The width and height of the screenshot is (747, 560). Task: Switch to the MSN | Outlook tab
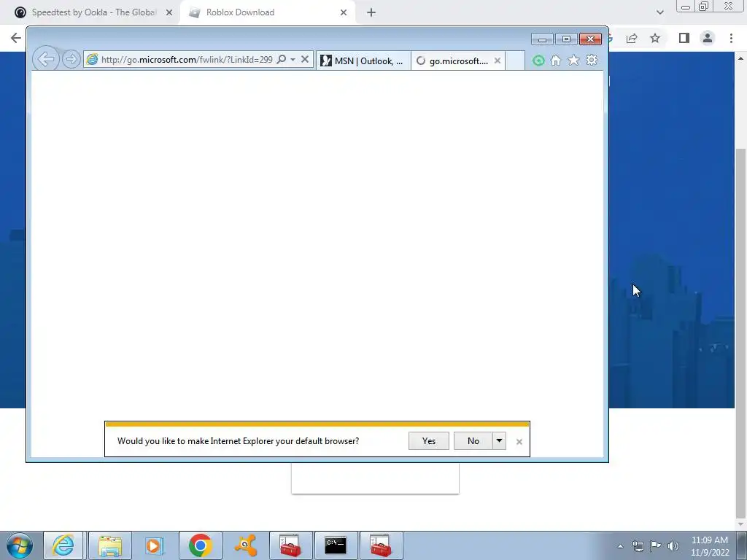(x=363, y=61)
